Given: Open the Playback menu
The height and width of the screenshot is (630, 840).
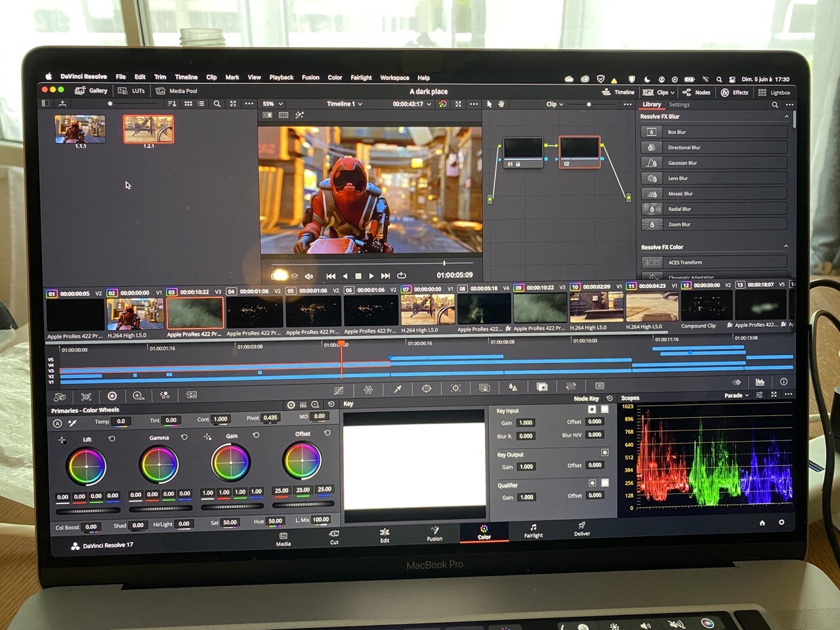Looking at the screenshot, I should tap(281, 77).
